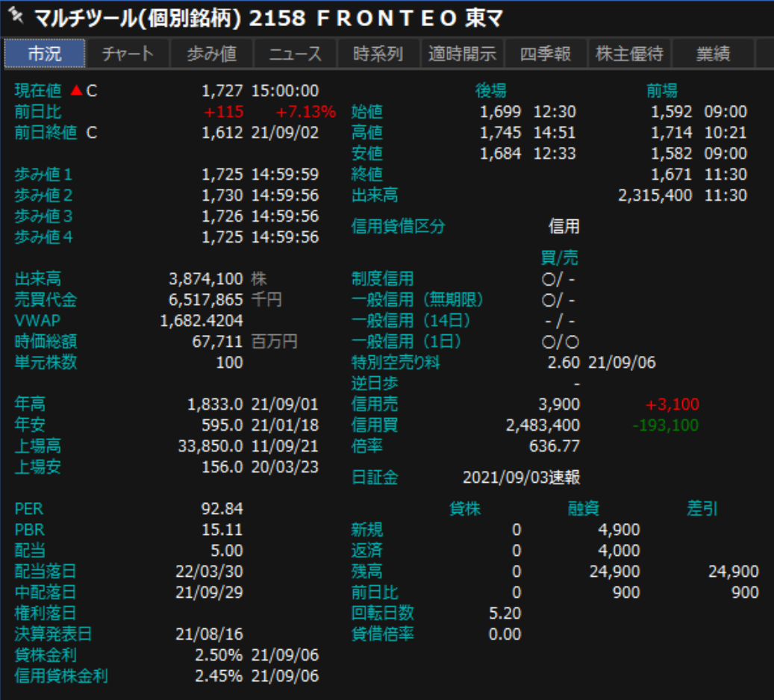Click 売買代金 value 6,517,865
Image resolution: width=774 pixels, height=700 pixels.
click(206, 300)
